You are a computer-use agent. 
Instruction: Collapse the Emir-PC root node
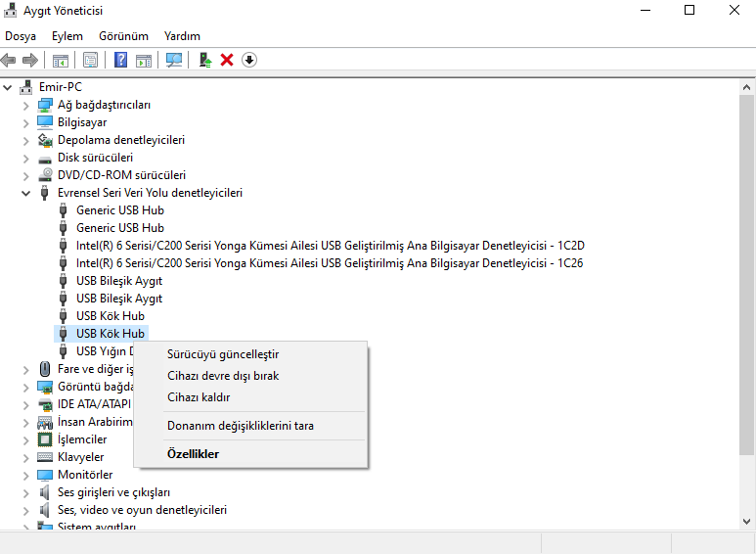pyautogui.click(x=8, y=87)
